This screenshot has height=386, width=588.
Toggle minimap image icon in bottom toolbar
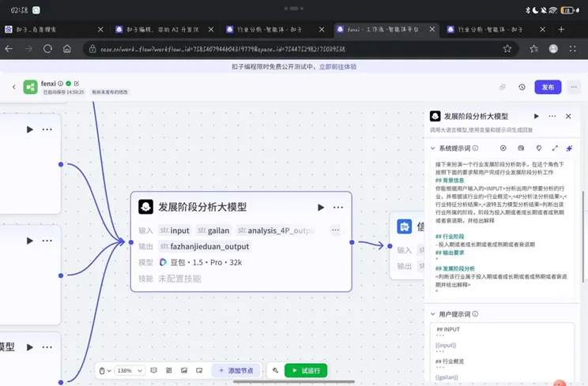(x=183, y=370)
